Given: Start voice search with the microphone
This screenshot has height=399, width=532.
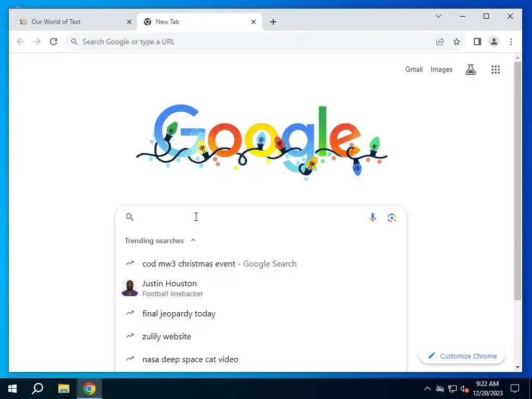Looking at the screenshot, I should tap(373, 217).
